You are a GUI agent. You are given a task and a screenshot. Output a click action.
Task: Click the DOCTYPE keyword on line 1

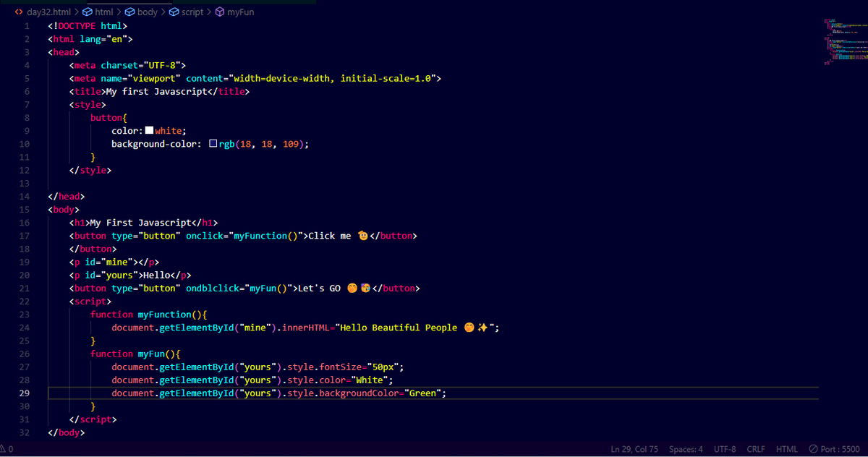click(77, 26)
